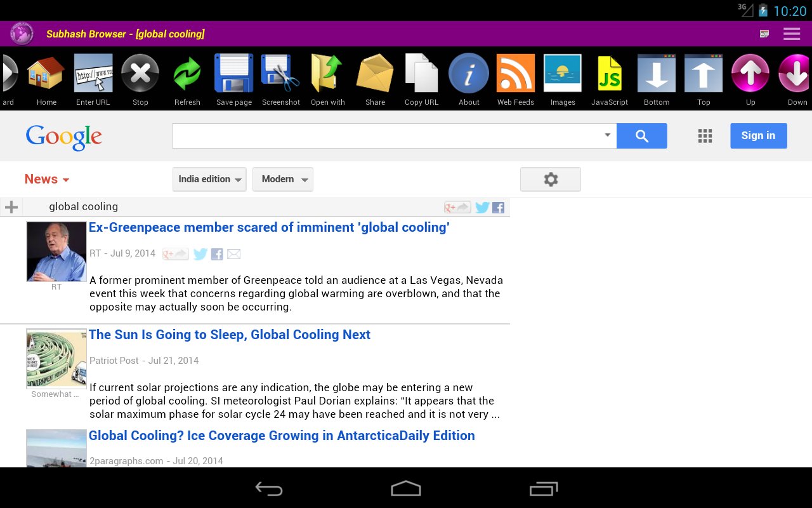The width and height of the screenshot is (812, 508).
Task: Share global cooling section on Google+
Action: 457,207
